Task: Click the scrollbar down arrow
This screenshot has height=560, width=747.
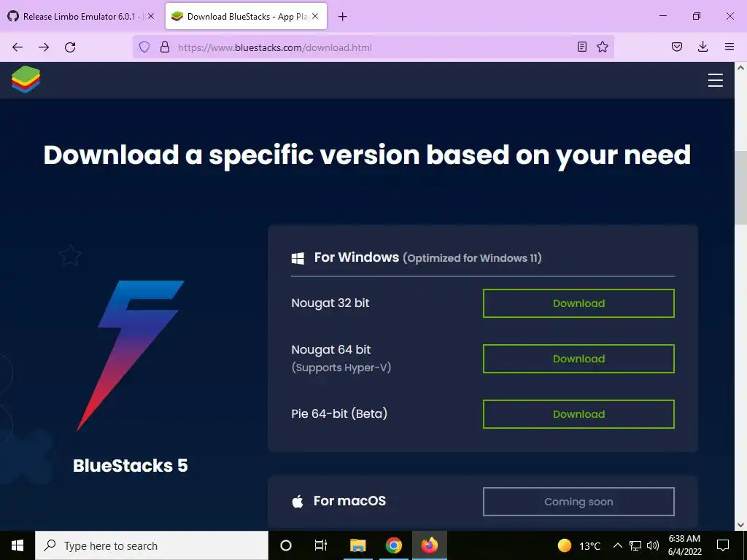Action: pyautogui.click(x=740, y=525)
